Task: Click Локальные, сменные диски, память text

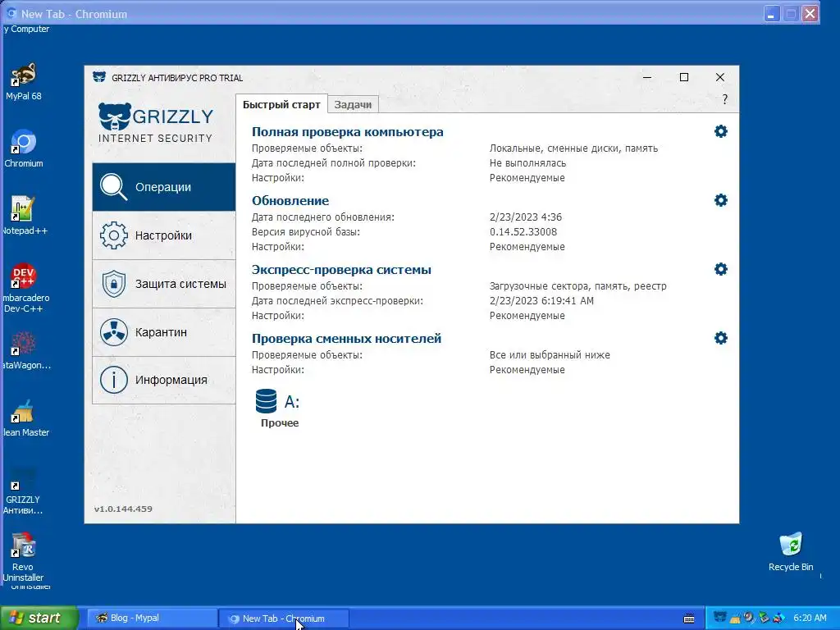Action: (x=573, y=148)
